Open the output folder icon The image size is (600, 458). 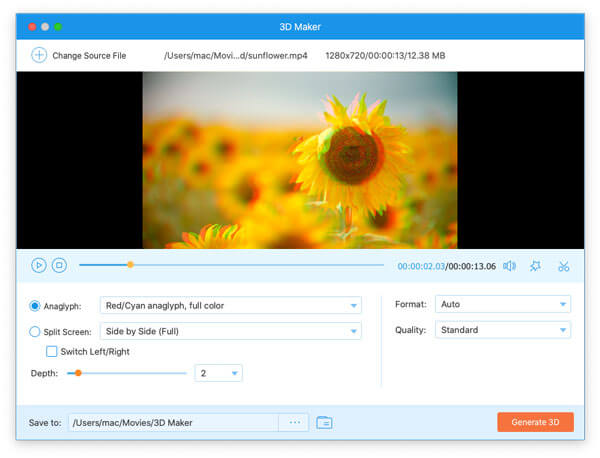[324, 422]
